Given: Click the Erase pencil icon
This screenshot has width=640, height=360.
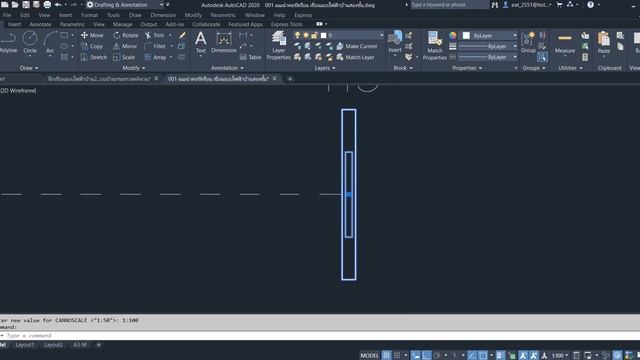Looking at the screenshot, I should [182, 36].
